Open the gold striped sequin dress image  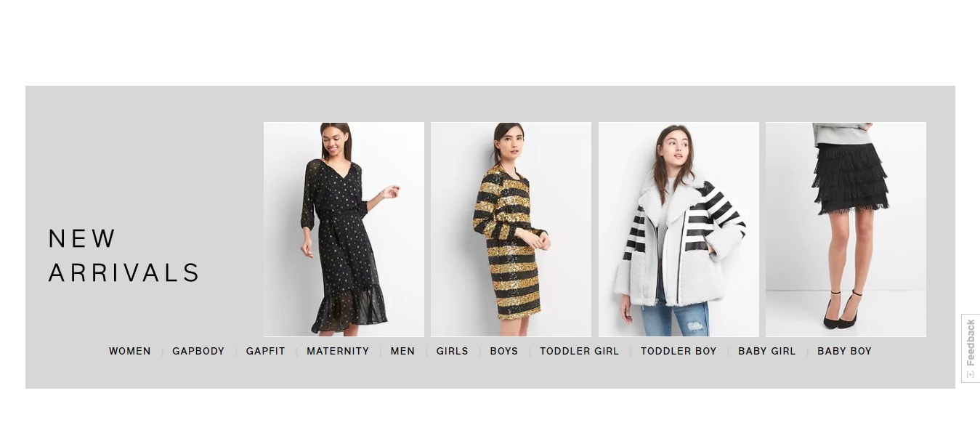pyautogui.click(x=511, y=230)
